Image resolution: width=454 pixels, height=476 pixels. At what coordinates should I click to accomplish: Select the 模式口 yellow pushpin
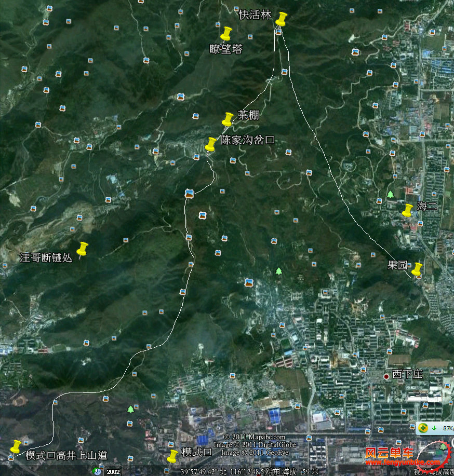[x=172, y=457]
